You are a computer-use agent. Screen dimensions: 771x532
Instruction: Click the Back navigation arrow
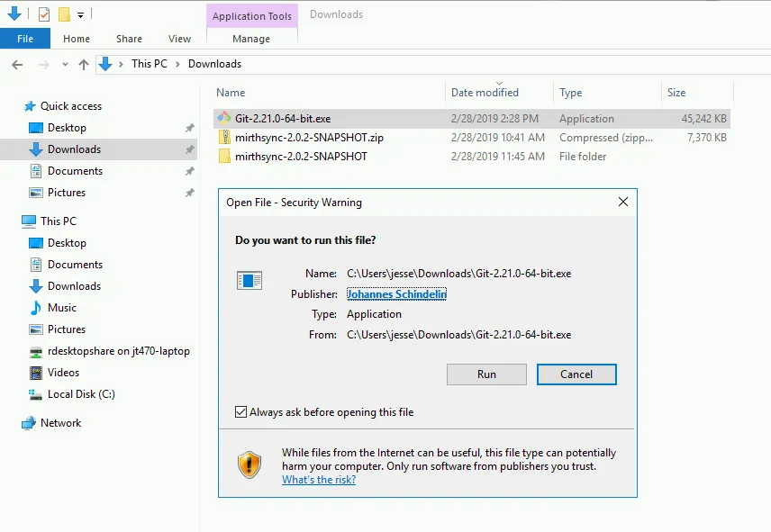click(x=16, y=64)
